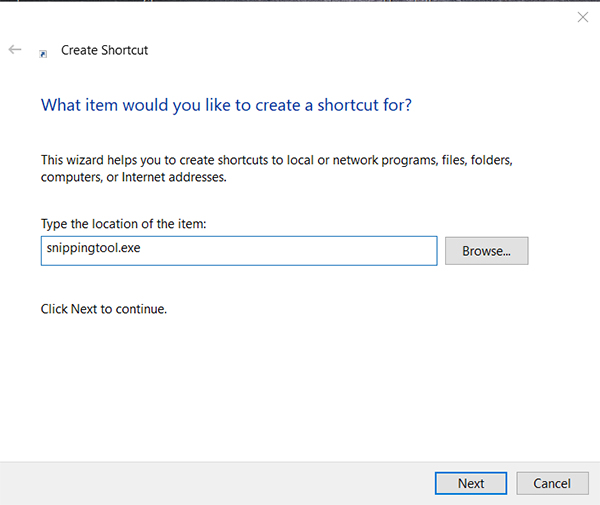Image resolution: width=600 pixels, height=505 pixels.
Task: Cancel the shortcut creation
Action: pyautogui.click(x=552, y=483)
